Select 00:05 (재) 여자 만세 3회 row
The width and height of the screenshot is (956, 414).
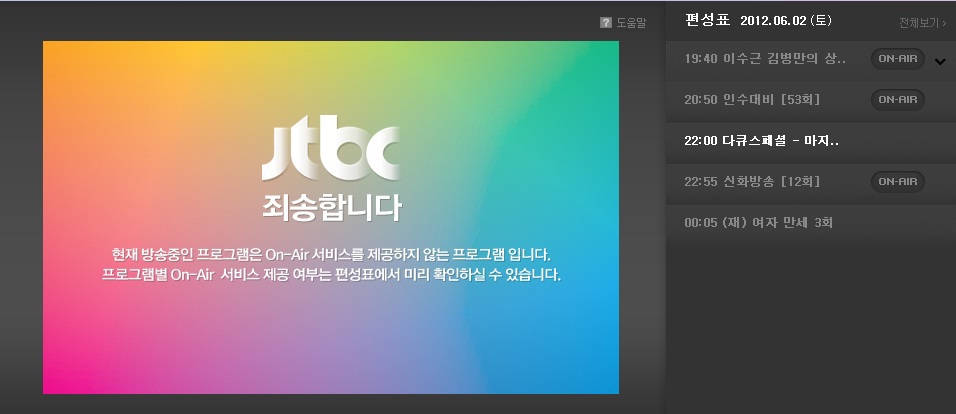click(x=811, y=224)
